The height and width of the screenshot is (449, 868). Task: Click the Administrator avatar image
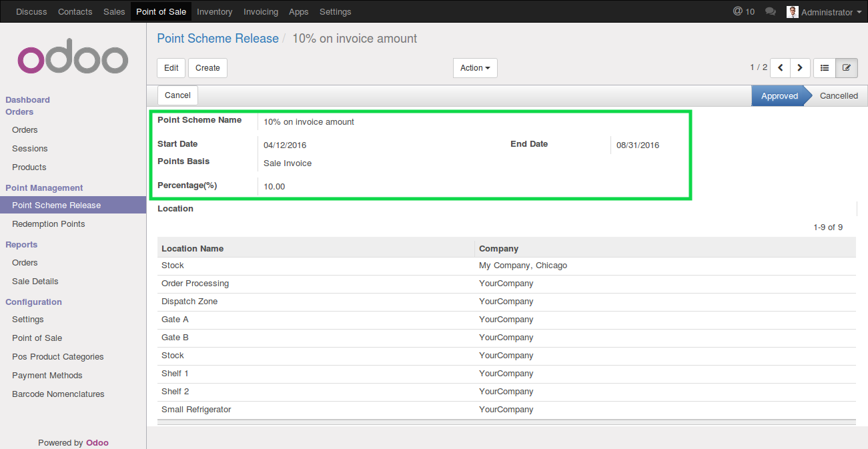(x=793, y=12)
